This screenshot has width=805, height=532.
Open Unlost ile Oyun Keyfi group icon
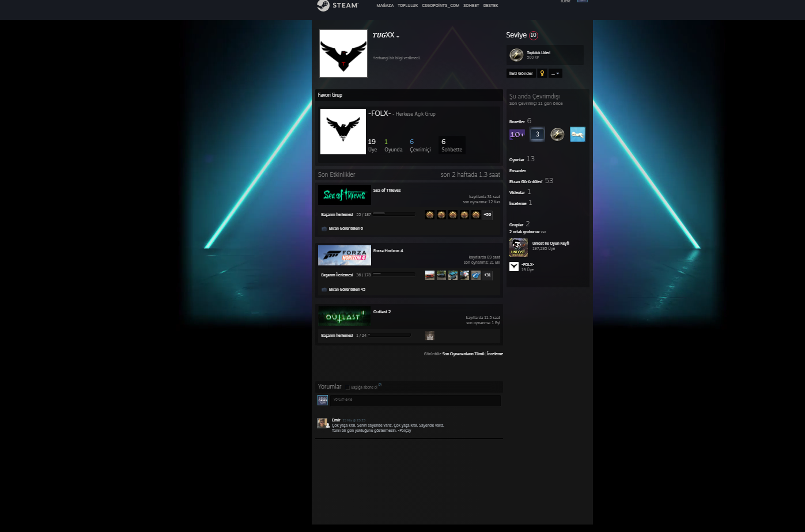pos(519,248)
